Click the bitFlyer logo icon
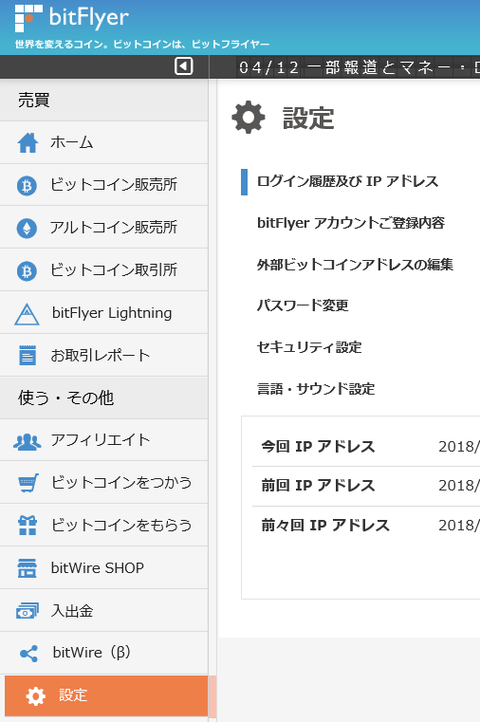 [29, 18]
